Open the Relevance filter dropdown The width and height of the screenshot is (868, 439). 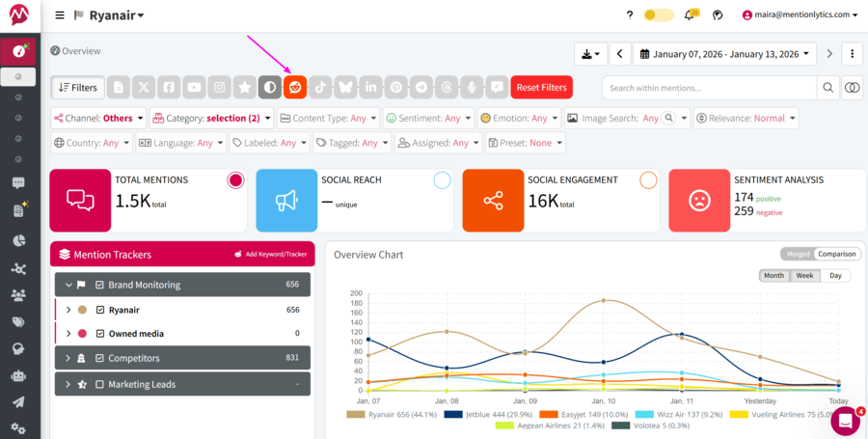tap(746, 118)
